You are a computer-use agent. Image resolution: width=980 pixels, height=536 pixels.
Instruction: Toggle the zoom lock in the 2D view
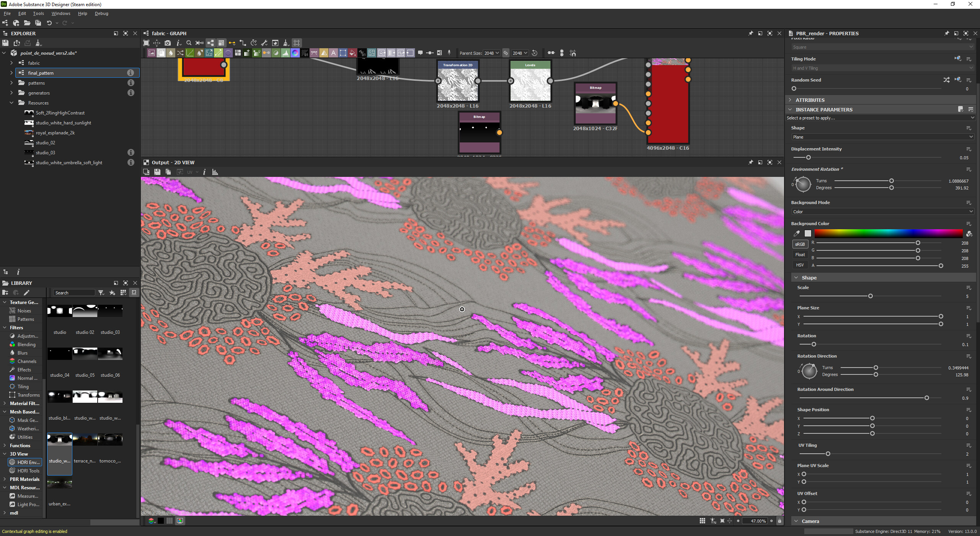[x=780, y=521]
